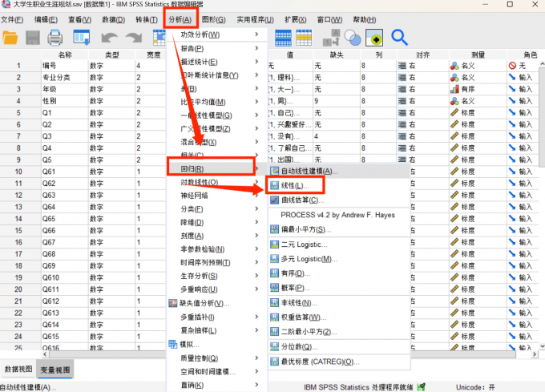Click the blue data grid toolbar icon

tap(283, 38)
